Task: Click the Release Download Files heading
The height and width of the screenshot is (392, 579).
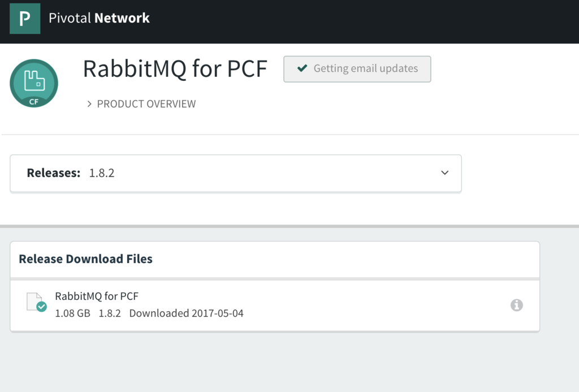Action: 86,259
